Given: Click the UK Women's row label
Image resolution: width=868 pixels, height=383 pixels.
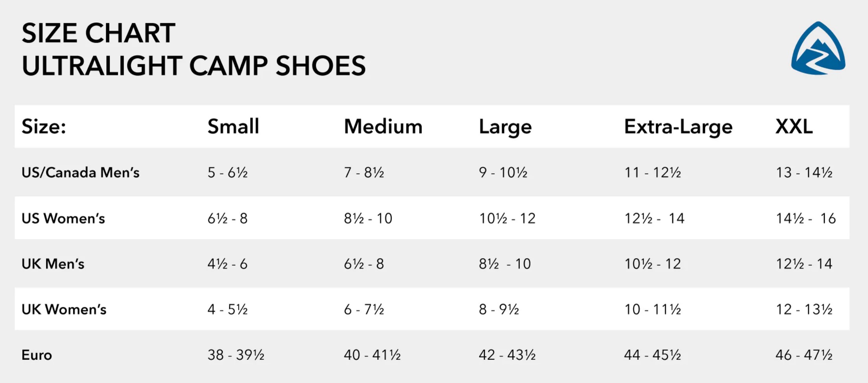Looking at the screenshot, I should pyautogui.click(x=64, y=309).
